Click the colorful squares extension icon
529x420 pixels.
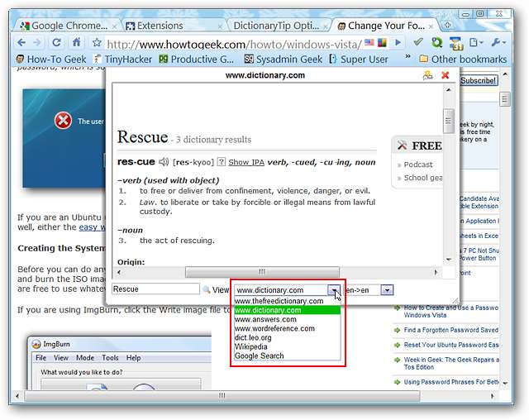[382, 43]
